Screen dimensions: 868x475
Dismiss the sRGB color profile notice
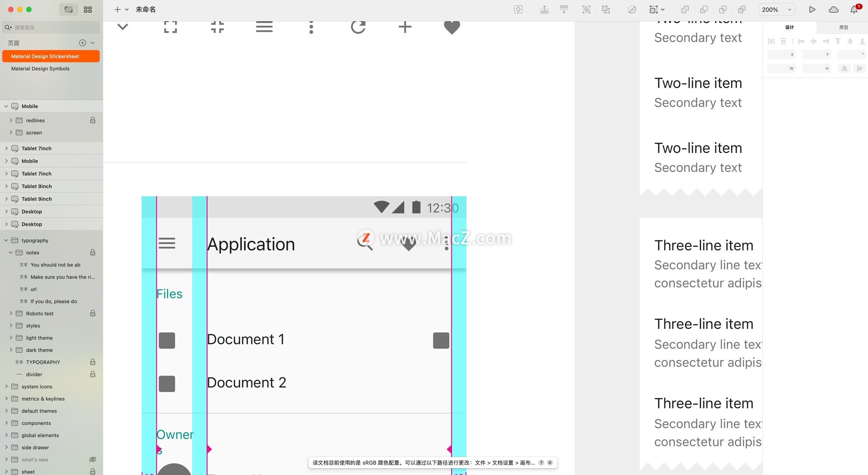[550, 463]
